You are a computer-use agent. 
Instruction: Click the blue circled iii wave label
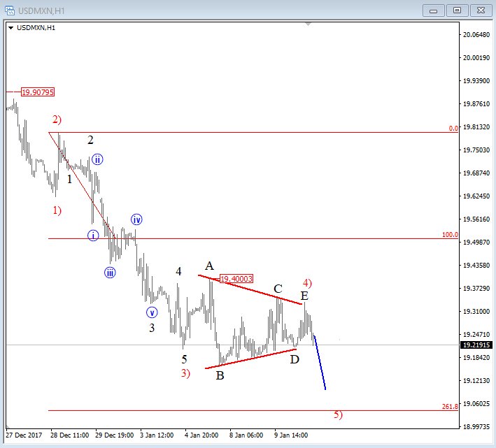(x=110, y=273)
